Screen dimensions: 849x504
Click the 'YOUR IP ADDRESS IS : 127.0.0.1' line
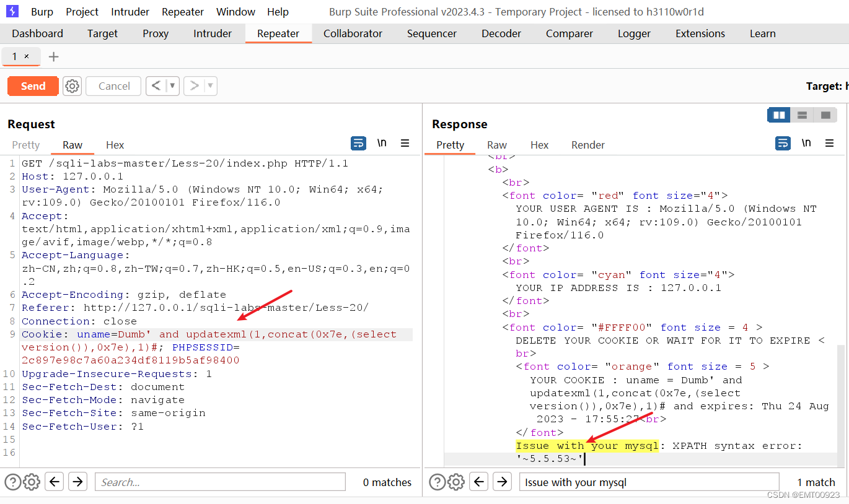tap(618, 288)
